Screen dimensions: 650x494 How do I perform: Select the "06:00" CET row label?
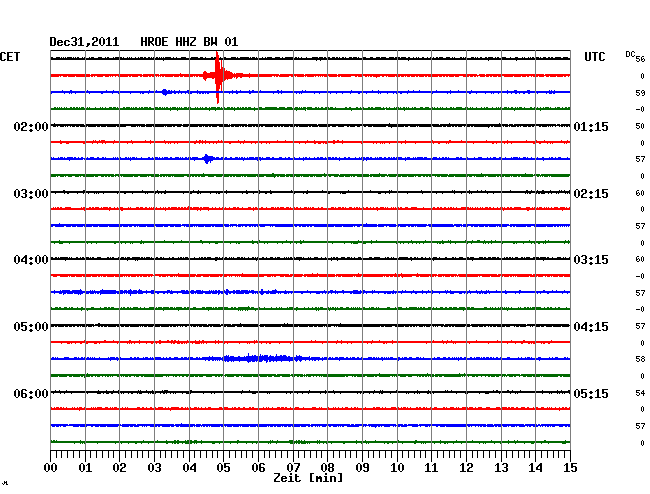click(31, 393)
